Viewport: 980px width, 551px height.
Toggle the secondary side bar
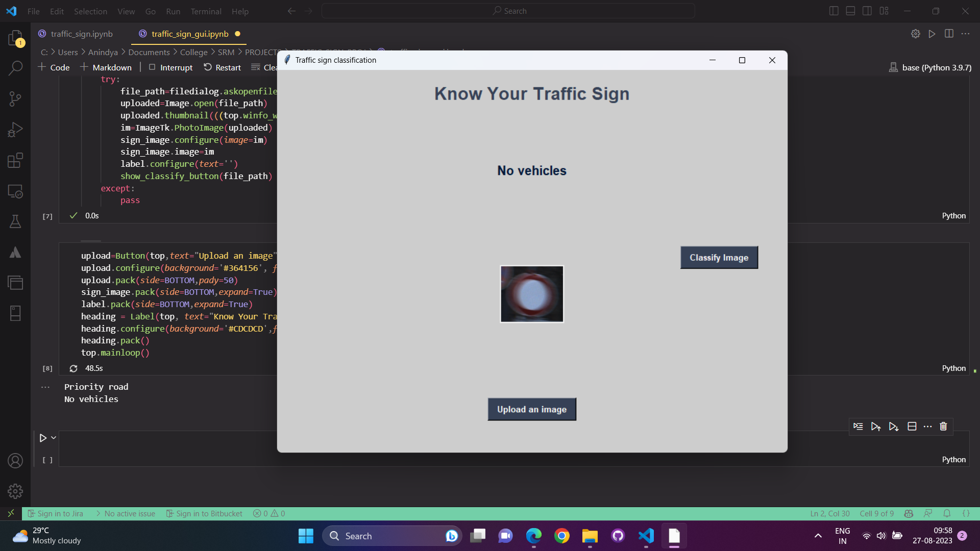pyautogui.click(x=867, y=10)
